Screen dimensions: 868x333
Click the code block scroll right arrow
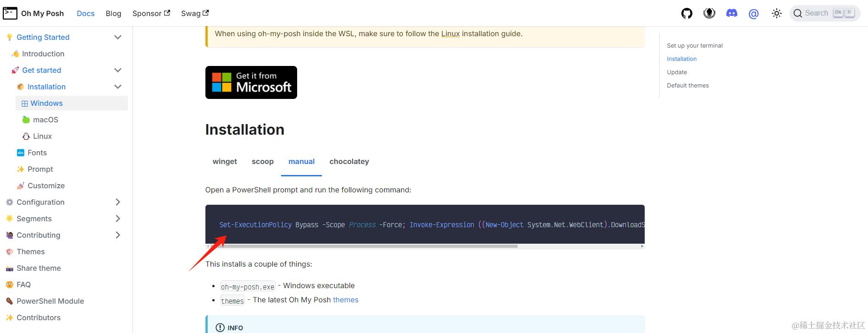[x=642, y=246]
